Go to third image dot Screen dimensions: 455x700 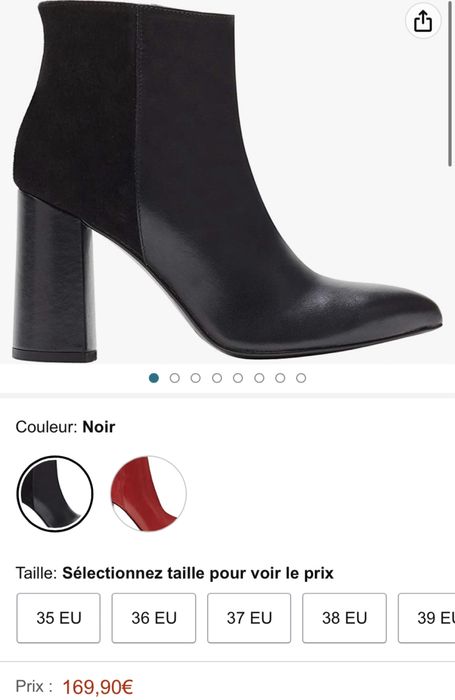coord(196,378)
